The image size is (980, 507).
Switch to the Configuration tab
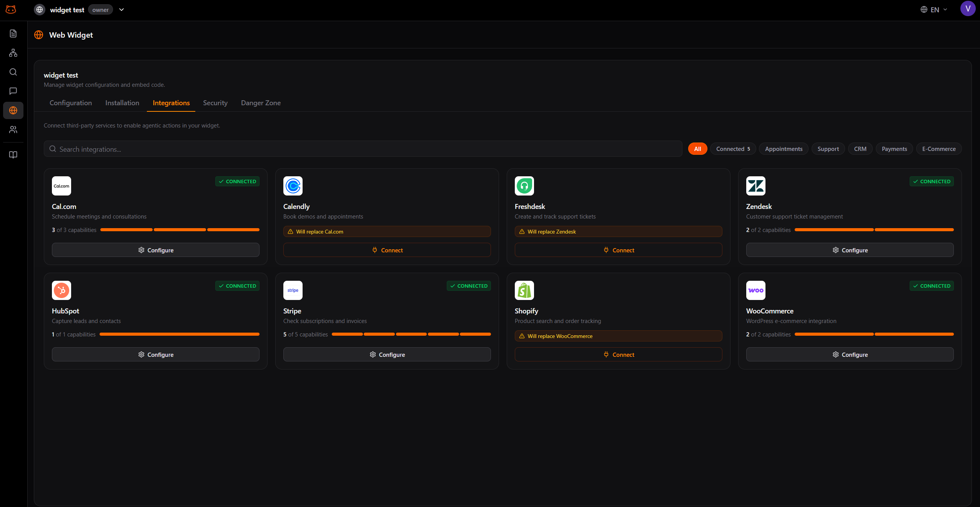(x=71, y=103)
